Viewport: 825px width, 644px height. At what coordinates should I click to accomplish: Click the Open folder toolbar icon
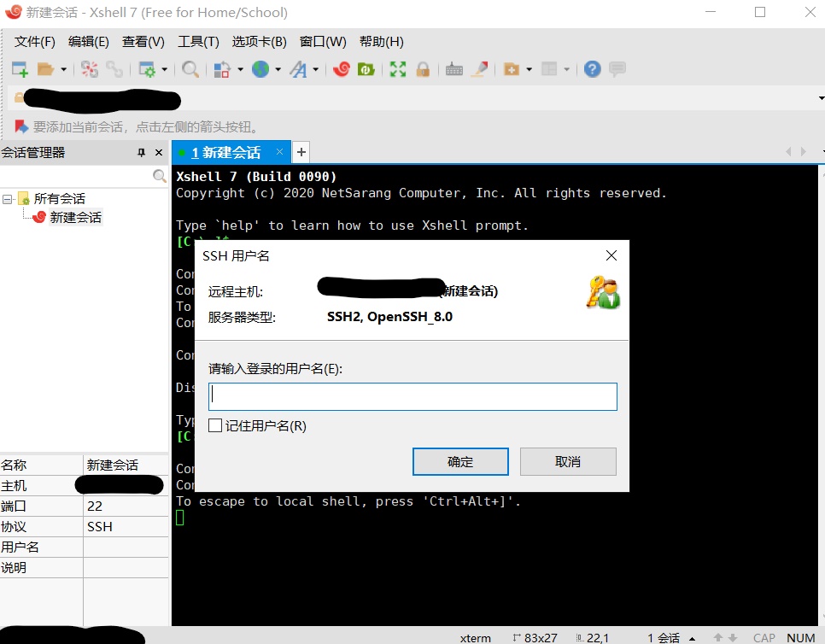46,69
